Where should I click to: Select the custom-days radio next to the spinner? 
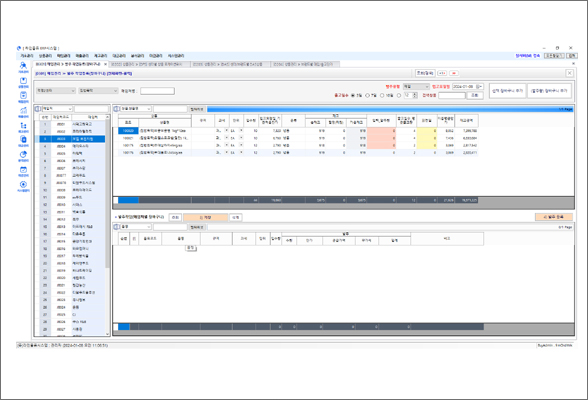[399, 96]
